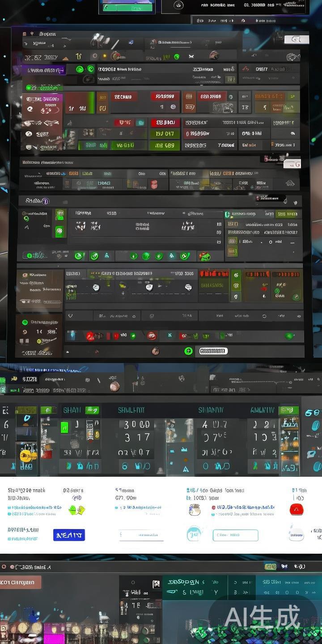Open the white box dropdown at top right
The height and width of the screenshot is (644, 322).
[297, 39]
